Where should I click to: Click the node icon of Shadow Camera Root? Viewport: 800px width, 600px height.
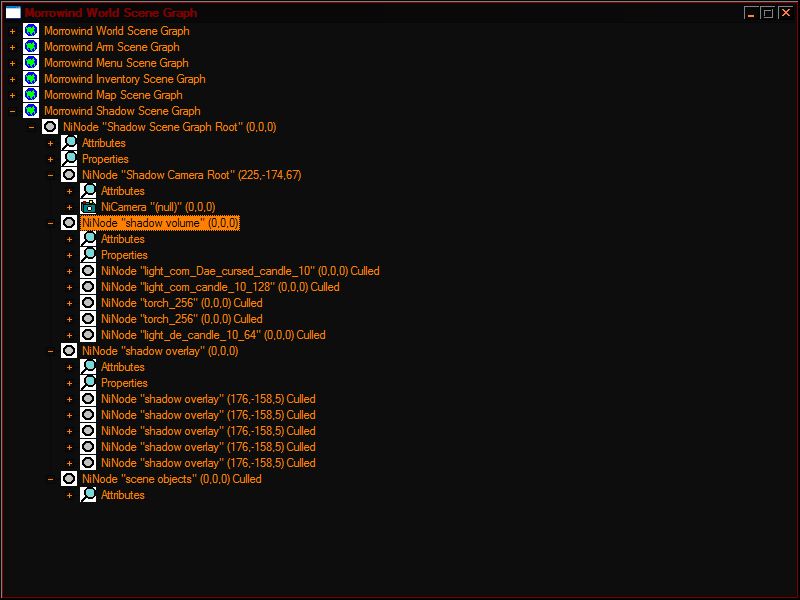tap(69, 175)
